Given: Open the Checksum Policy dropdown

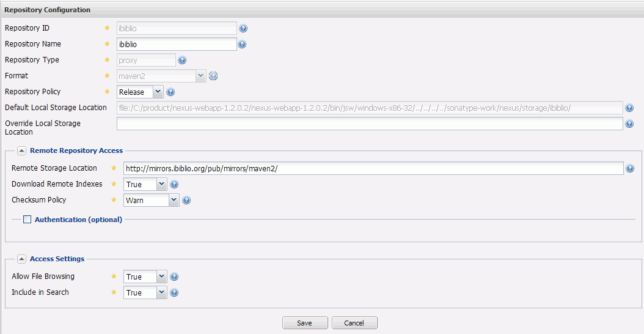Looking at the screenshot, I should coord(174,200).
